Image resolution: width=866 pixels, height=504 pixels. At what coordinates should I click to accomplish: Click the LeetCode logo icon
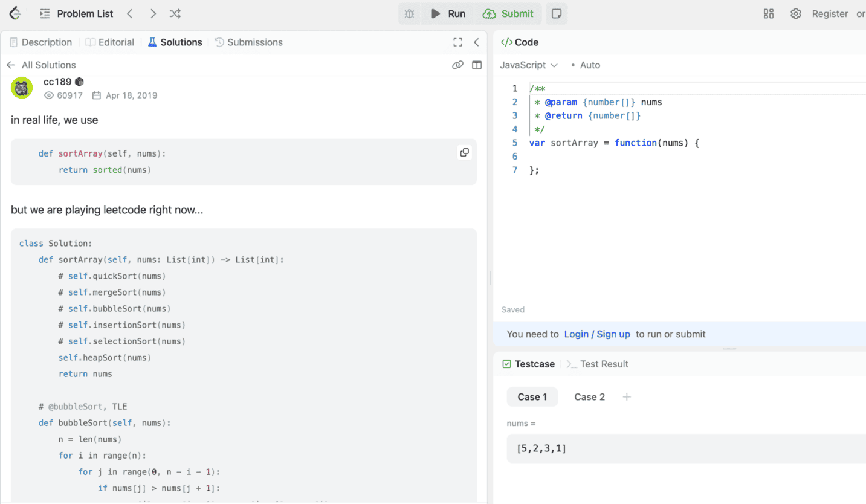pyautogui.click(x=15, y=13)
